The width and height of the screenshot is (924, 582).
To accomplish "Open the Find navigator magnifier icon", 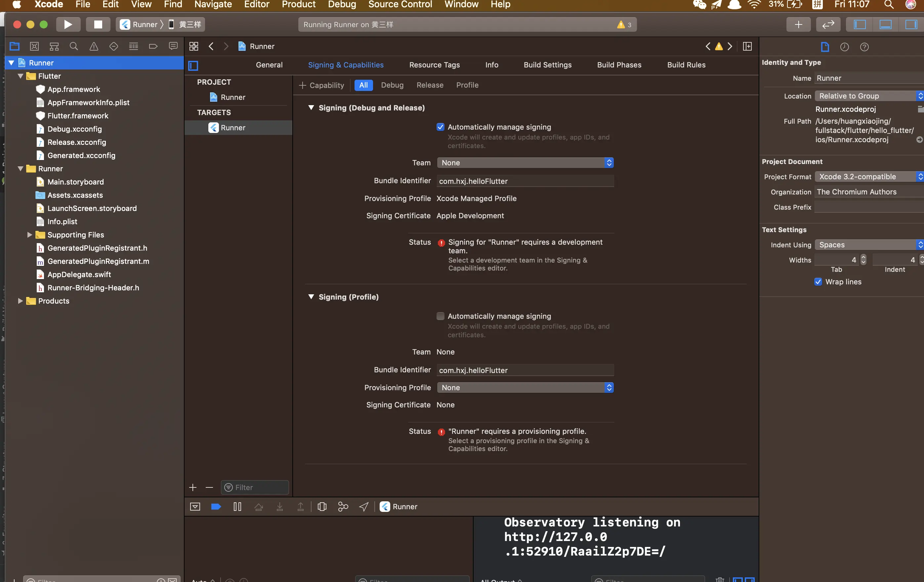I will [x=74, y=46].
